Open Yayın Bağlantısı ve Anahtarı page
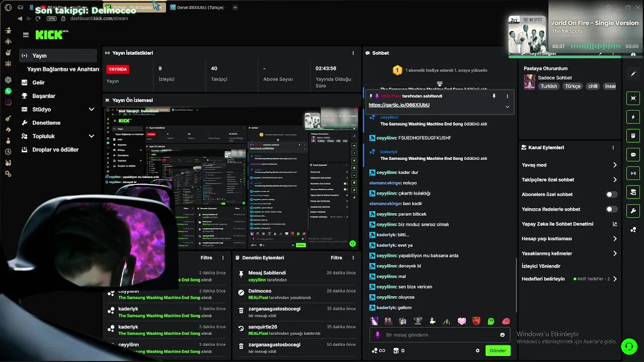The width and height of the screenshot is (644, 362). tap(63, 69)
